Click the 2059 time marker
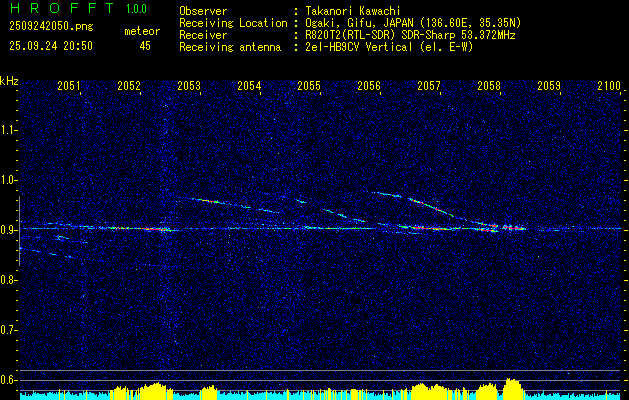Image resolution: width=629 pixels, height=400 pixels. [x=549, y=86]
